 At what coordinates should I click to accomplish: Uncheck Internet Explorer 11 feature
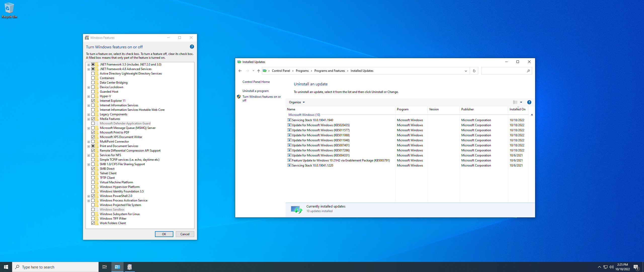(93, 101)
